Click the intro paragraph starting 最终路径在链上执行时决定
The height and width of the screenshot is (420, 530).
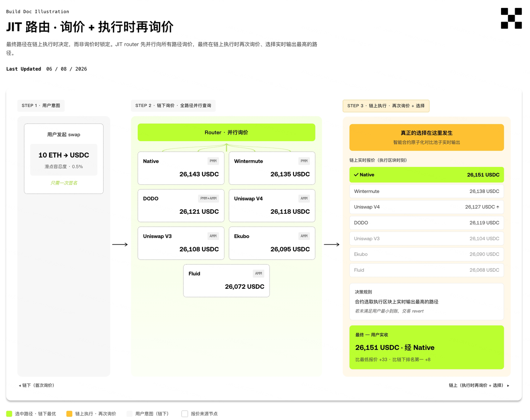pyautogui.click(x=162, y=48)
